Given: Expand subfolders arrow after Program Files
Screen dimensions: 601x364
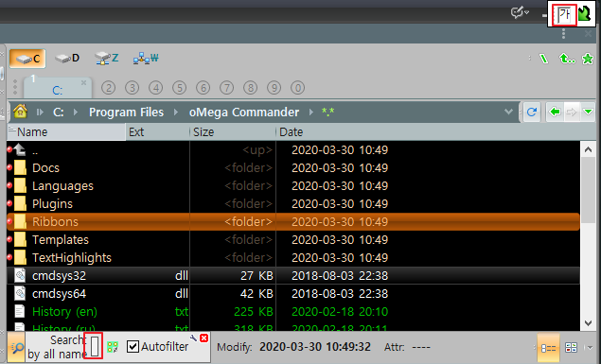Looking at the screenshot, I should click(x=176, y=113).
